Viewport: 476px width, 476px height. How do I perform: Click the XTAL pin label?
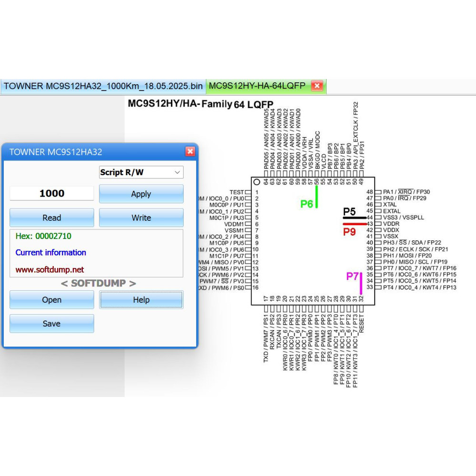(x=389, y=205)
